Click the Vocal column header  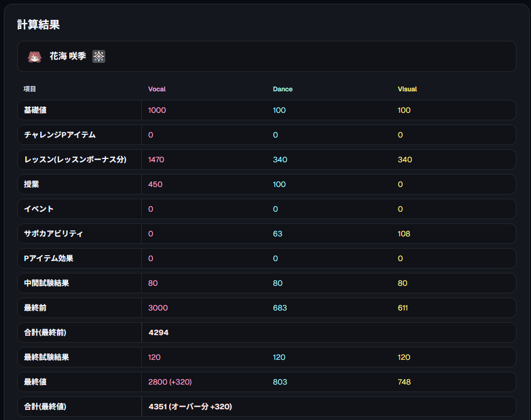click(157, 89)
